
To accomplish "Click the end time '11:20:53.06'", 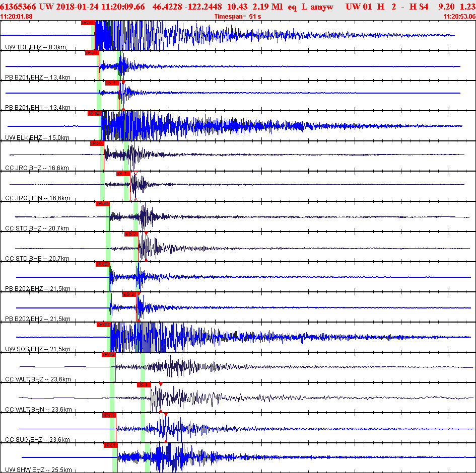I will (x=459, y=17).
